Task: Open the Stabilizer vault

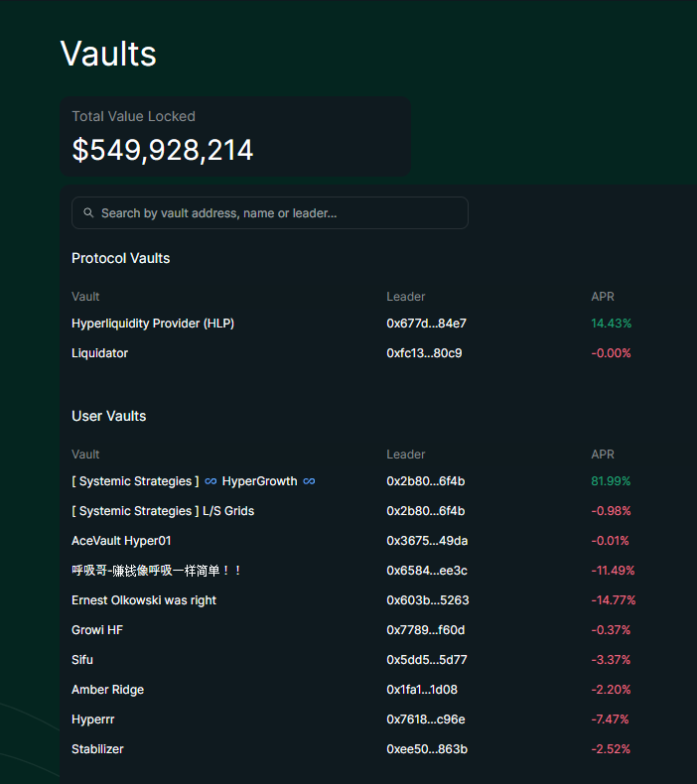Action: pyautogui.click(x=97, y=749)
